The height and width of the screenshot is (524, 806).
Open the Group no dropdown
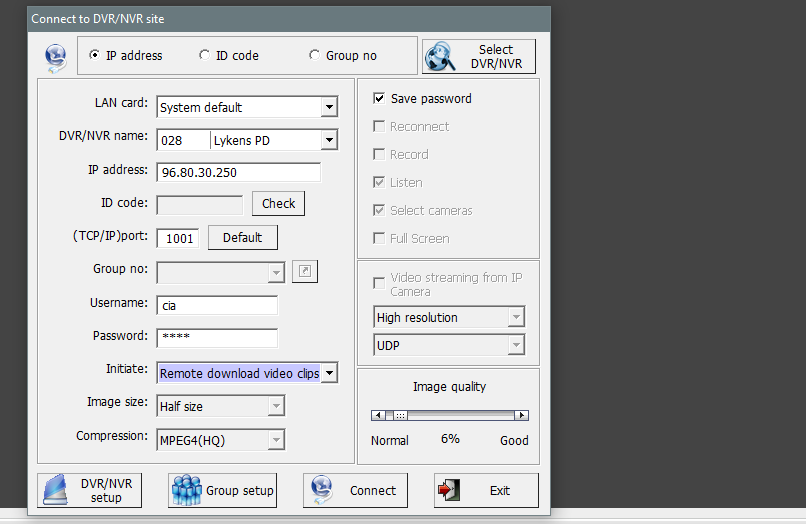click(x=276, y=273)
